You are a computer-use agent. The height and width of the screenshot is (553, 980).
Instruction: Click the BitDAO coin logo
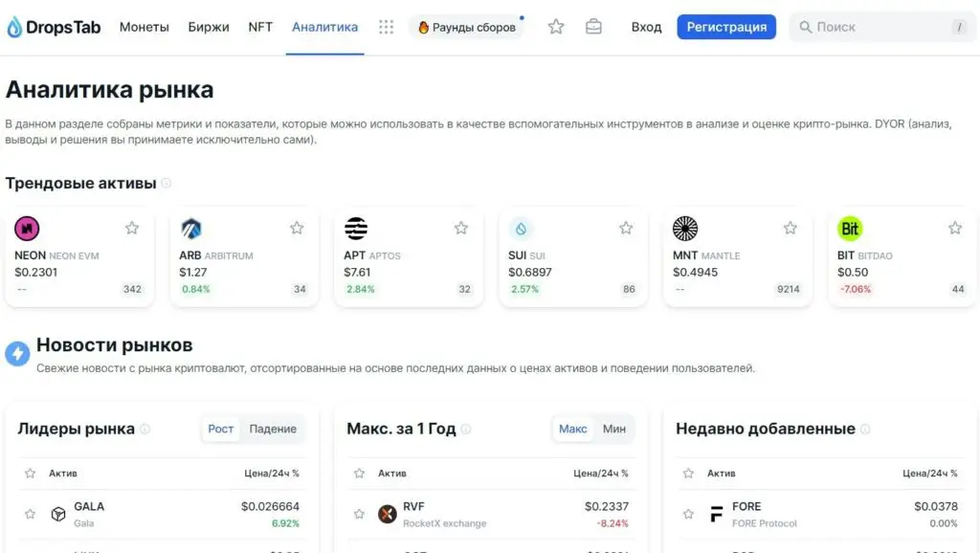point(850,229)
